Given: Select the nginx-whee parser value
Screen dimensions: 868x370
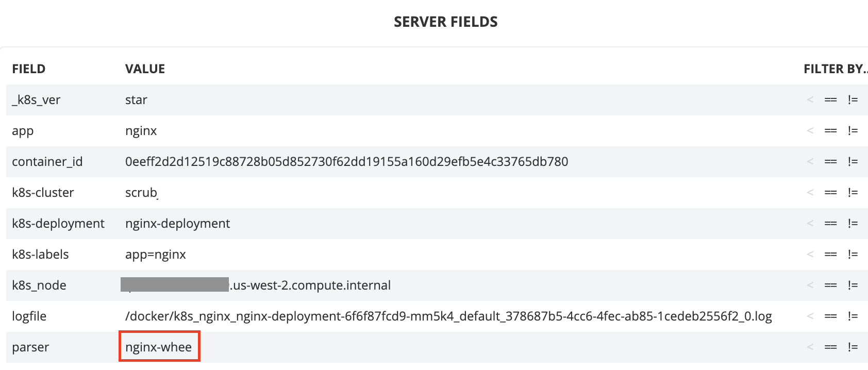Looking at the screenshot, I should point(159,347).
